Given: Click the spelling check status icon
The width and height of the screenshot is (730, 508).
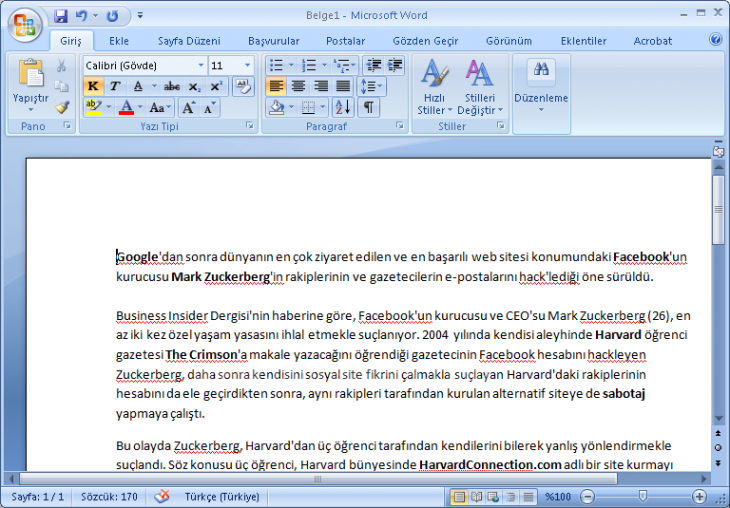Looking at the screenshot, I should pyautogui.click(x=162, y=496).
